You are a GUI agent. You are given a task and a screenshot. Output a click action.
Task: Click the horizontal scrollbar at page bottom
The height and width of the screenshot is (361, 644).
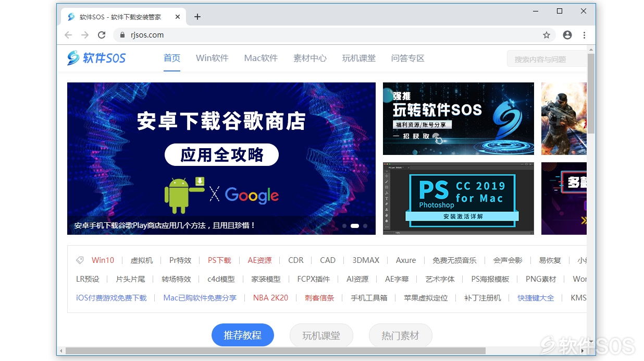pos(275,351)
